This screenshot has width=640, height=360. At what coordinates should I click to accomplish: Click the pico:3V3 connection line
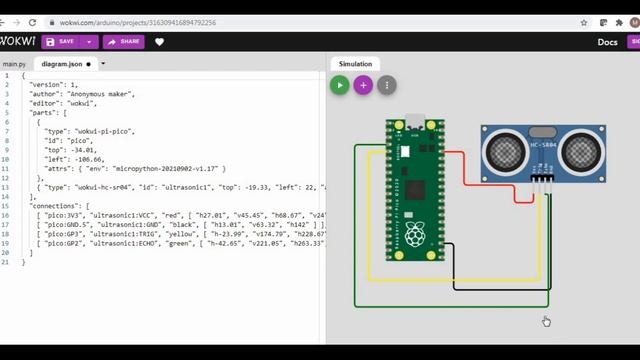181,216
